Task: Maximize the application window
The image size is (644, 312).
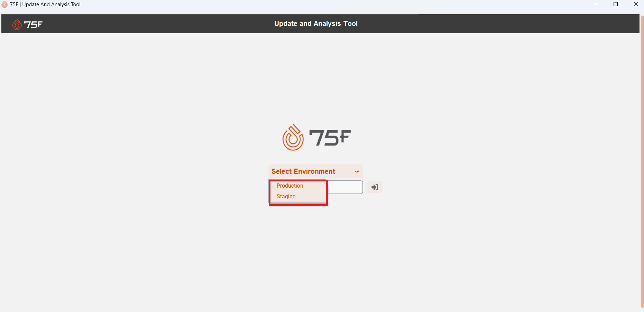Action: (616, 4)
